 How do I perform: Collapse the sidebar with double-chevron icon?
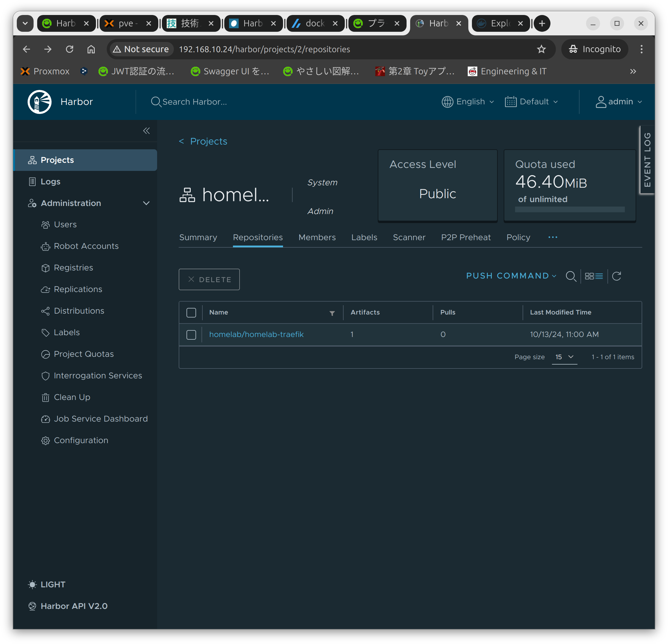(x=146, y=131)
